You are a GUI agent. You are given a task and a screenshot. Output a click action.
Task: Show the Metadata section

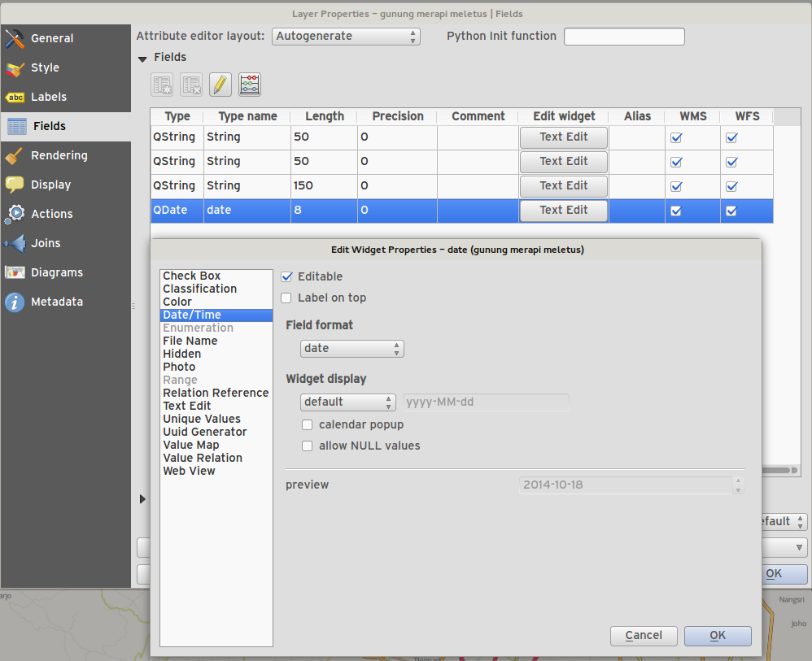pos(56,302)
